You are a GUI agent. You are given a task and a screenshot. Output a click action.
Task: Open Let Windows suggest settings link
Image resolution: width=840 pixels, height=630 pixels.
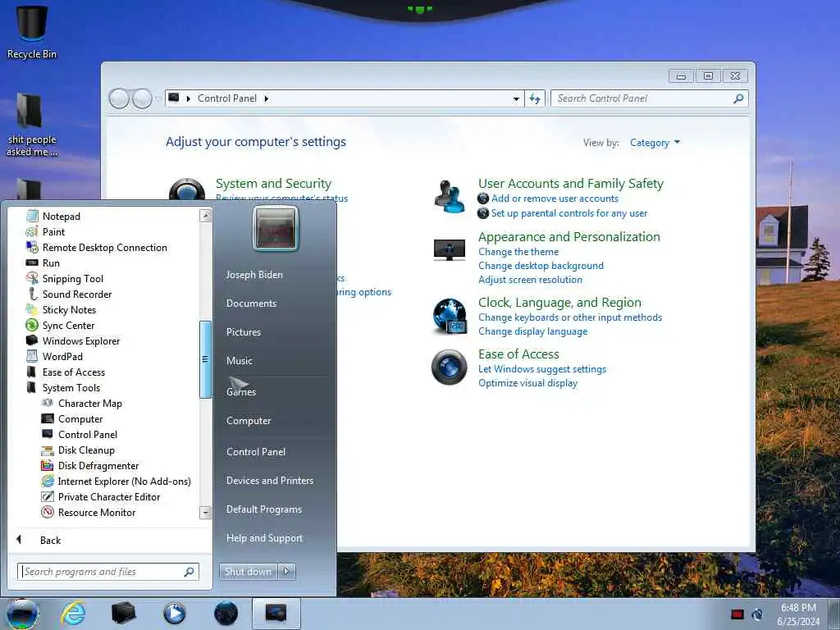(542, 369)
